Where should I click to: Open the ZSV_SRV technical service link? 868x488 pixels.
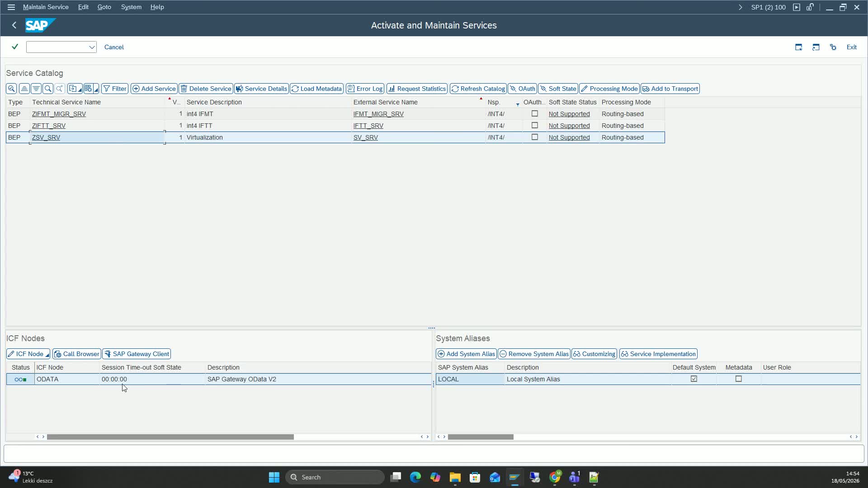(x=46, y=137)
